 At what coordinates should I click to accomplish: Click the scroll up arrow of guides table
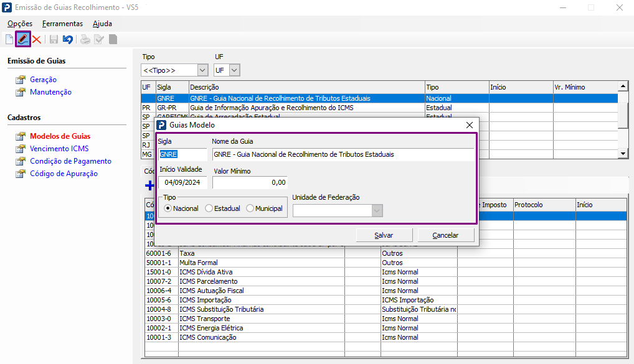623,86
